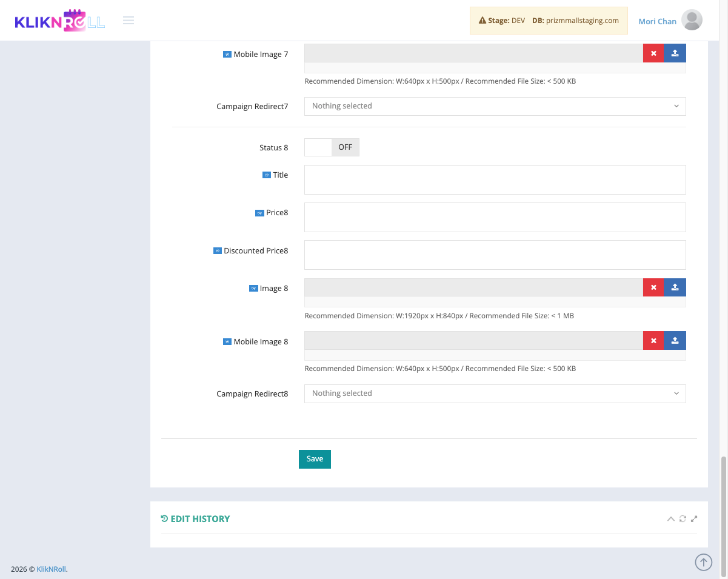Focus the Price8 input field
This screenshot has height=579, width=728.
495,217
